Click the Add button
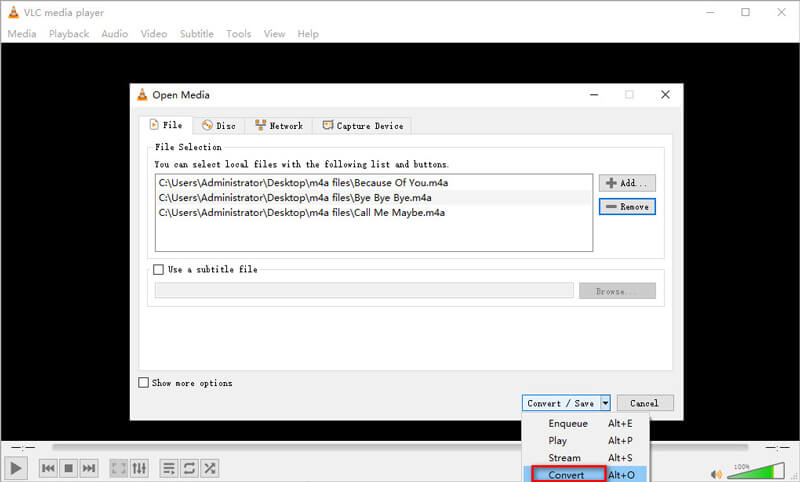Viewport: 800px width, 482px height. click(x=627, y=183)
